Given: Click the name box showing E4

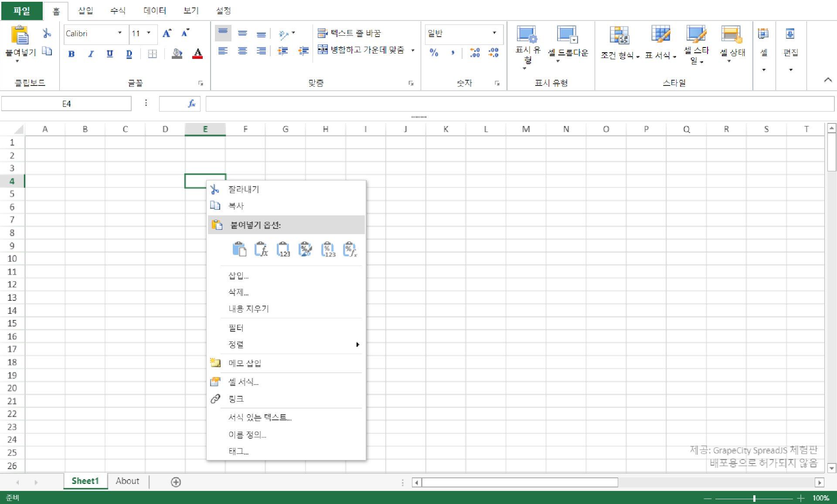Looking at the screenshot, I should (66, 103).
